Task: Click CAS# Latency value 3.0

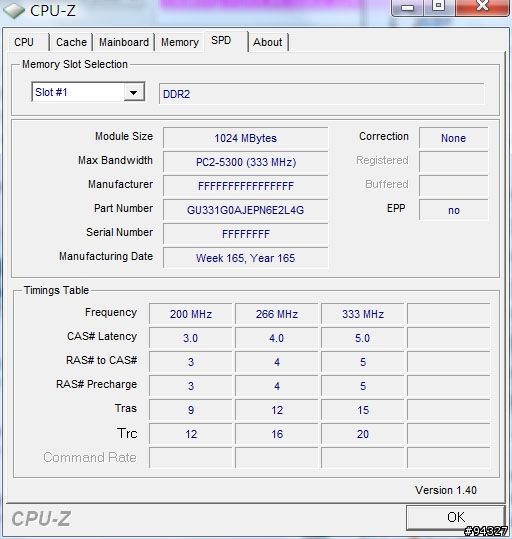Action: click(191, 338)
